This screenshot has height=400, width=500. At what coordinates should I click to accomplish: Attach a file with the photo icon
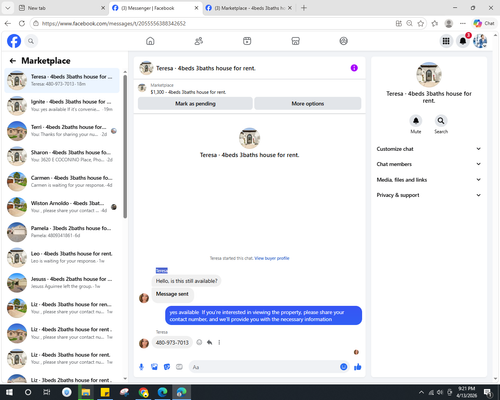tap(154, 367)
